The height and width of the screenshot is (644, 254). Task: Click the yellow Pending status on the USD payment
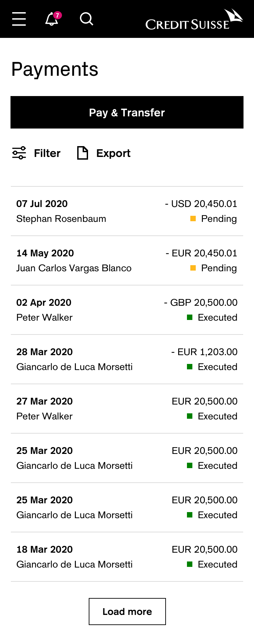click(213, 219)
